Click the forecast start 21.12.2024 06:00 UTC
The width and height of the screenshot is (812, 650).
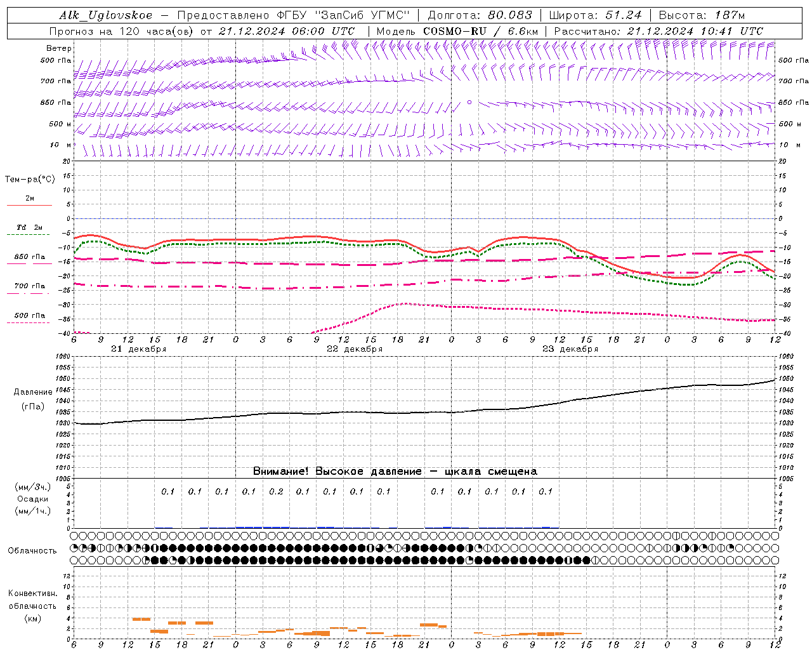pyautogui.click(x=287, y=31)
